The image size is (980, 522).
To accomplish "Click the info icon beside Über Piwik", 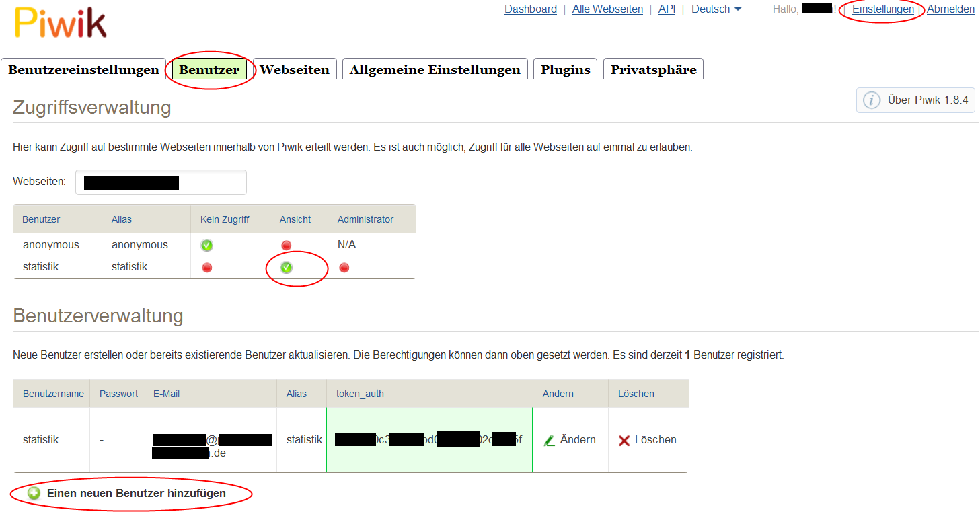I will (x=872, y=100).
